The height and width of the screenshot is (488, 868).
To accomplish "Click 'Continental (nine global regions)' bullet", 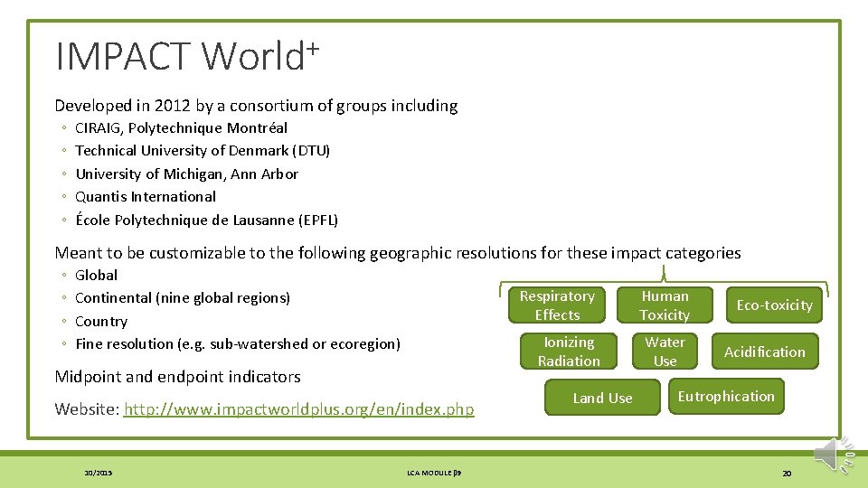I will 183,297.
